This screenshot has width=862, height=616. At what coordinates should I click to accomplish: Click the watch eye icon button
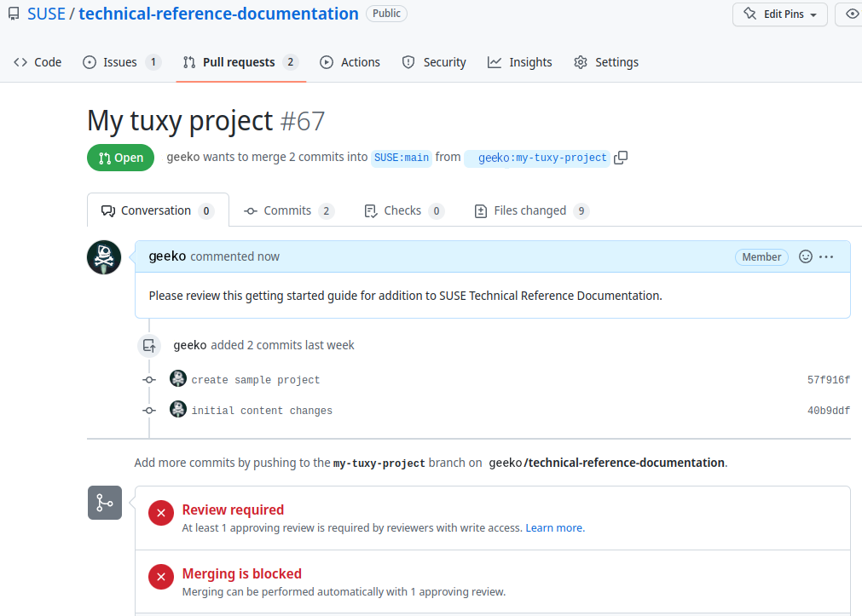[x=851, y=14]
